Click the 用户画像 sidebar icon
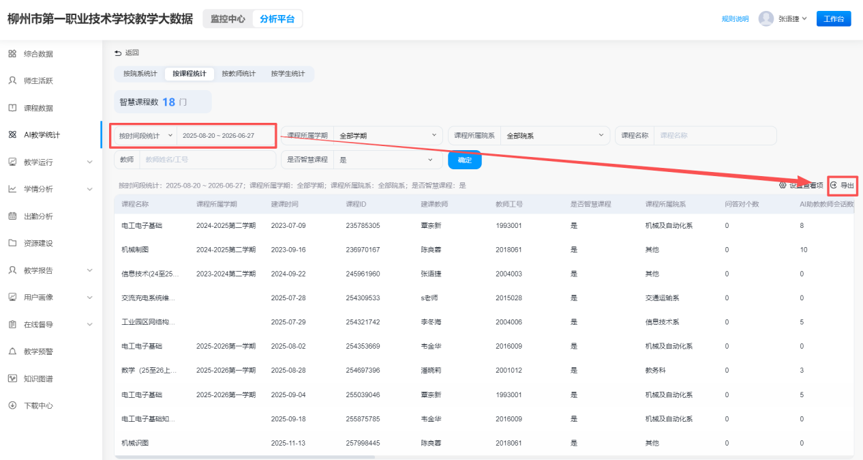This screenshot has width=863, height=460. (x=12, y=297)
